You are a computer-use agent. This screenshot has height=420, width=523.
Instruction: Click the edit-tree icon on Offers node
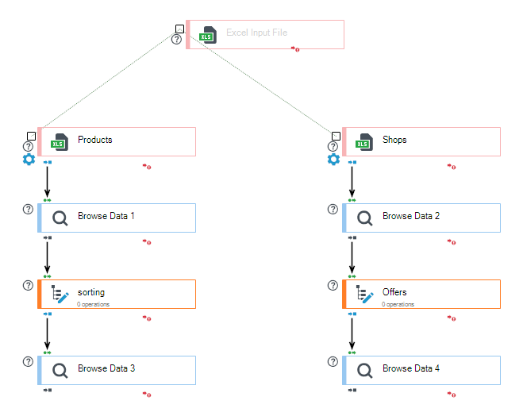click(364, 294)
